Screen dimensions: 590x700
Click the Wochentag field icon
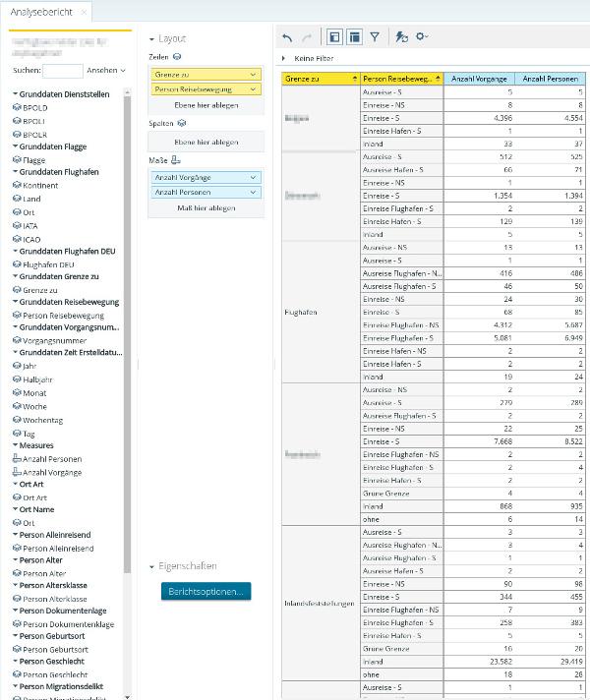(17, 420)
